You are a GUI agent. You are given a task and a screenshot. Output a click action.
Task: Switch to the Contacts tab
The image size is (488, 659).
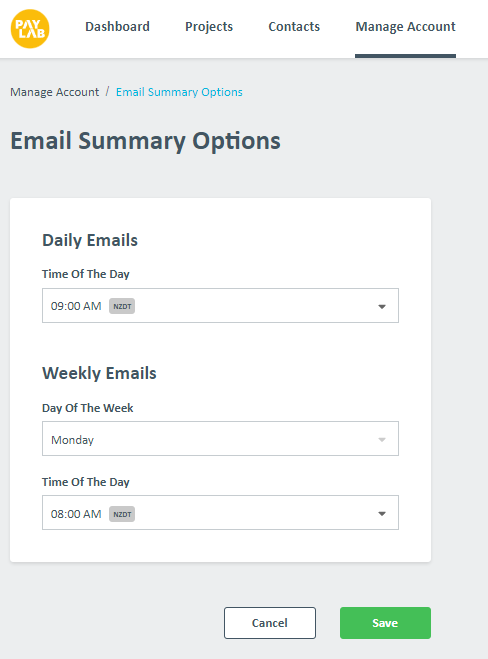point(294,26)
